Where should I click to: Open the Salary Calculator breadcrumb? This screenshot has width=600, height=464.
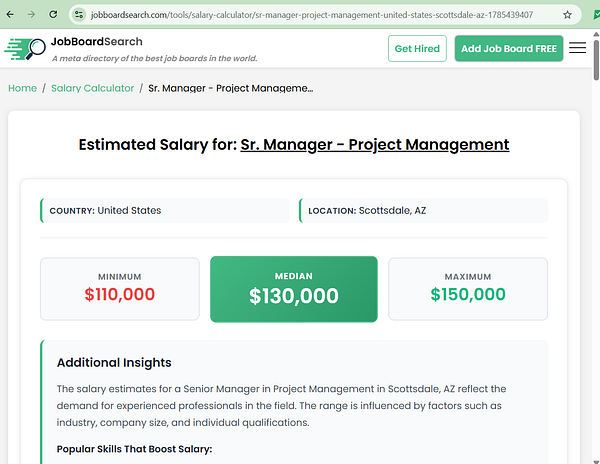pyautogui.click(x=93, y=88)
